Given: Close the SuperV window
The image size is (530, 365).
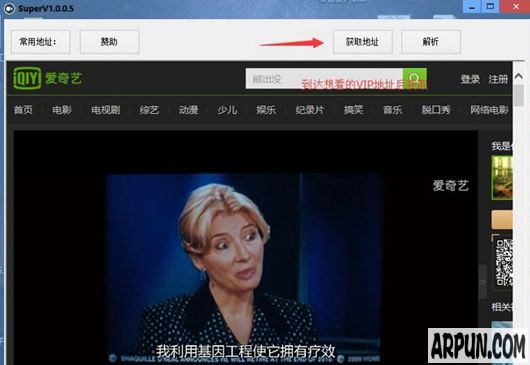Looking at the screenshot, I should point(516,7).
